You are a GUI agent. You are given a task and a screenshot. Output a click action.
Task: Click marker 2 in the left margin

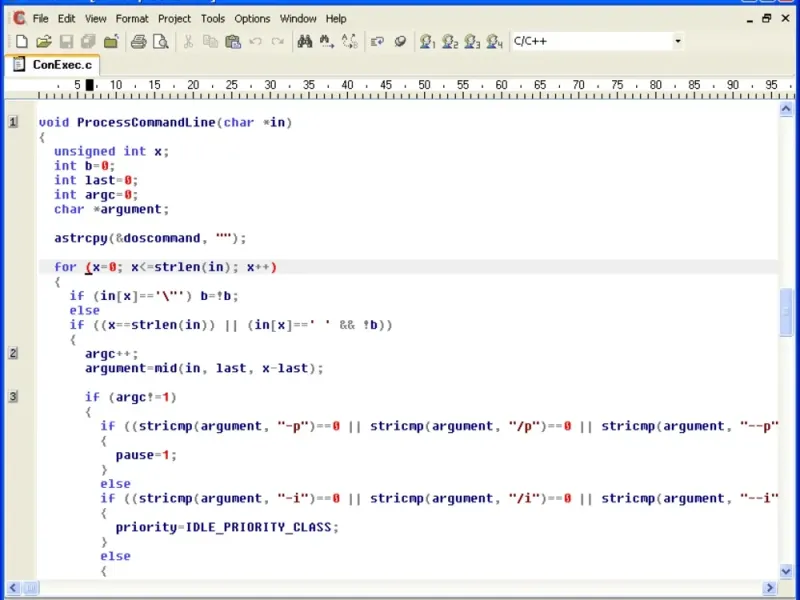point(13,353)
